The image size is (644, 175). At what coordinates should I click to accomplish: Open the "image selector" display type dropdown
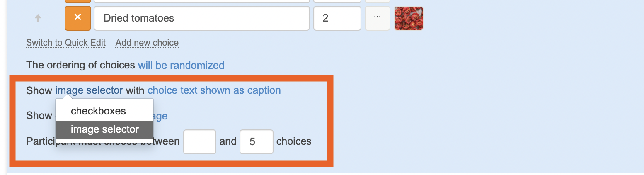click(89, 90)
